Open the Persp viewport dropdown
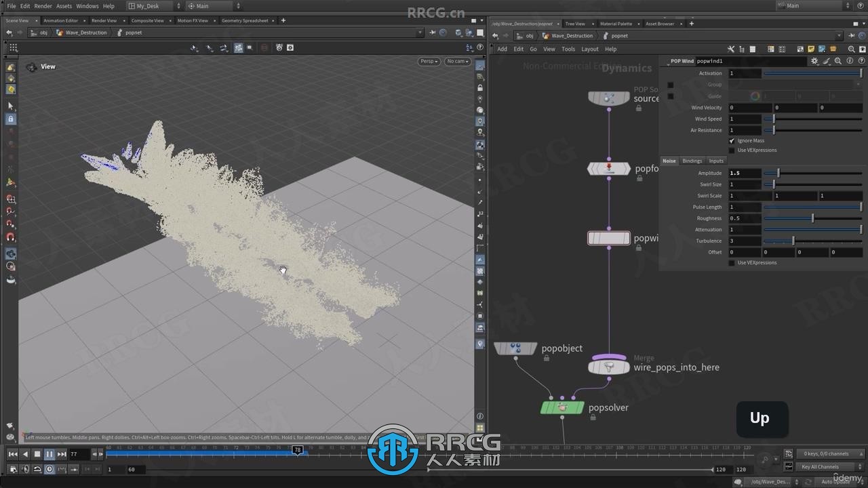 pos(429,61)
